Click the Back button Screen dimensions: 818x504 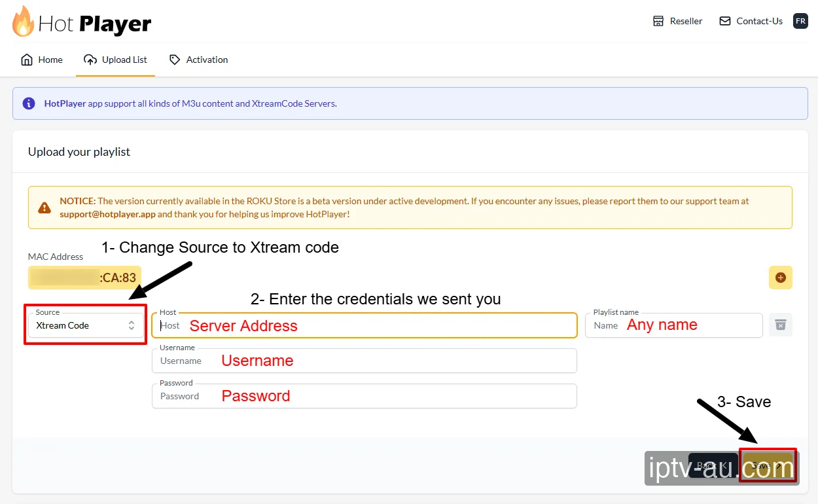(x=712, y=465)
